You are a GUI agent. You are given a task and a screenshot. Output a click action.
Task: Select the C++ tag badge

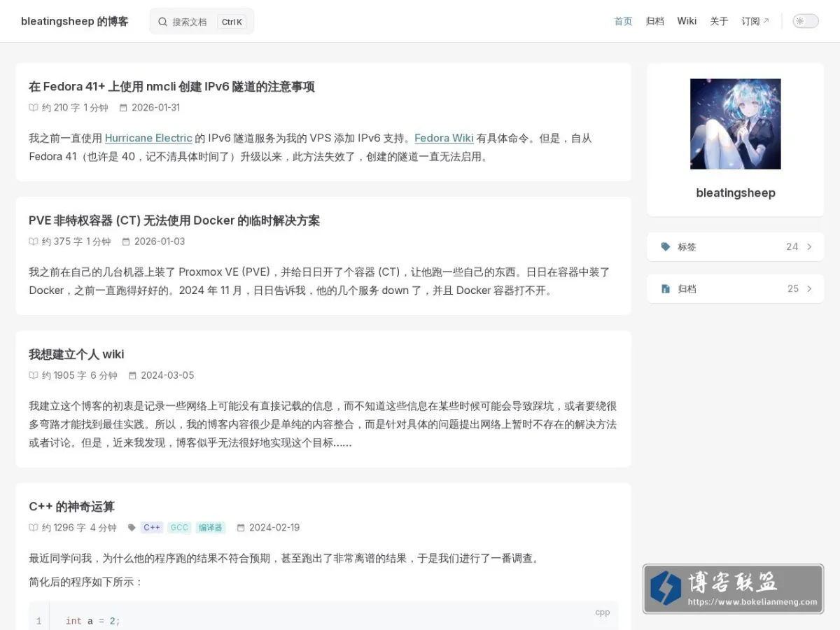tap(152, 528)
